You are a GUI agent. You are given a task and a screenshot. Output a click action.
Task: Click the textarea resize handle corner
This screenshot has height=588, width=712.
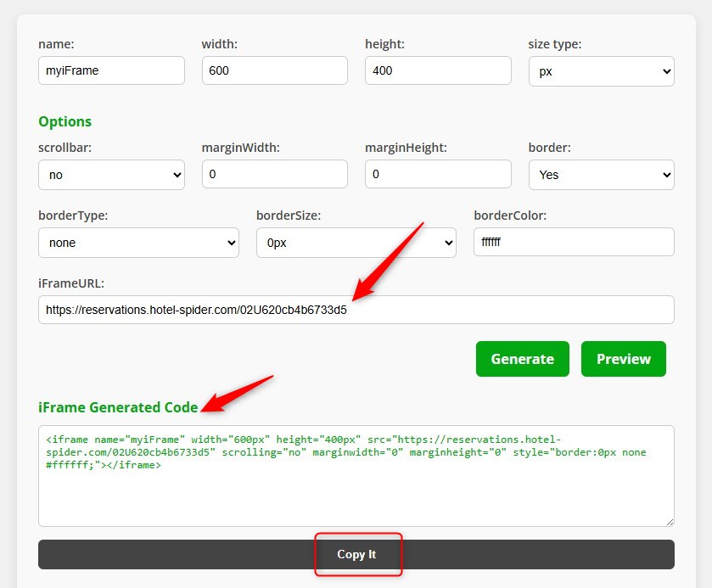coord(669,521)
